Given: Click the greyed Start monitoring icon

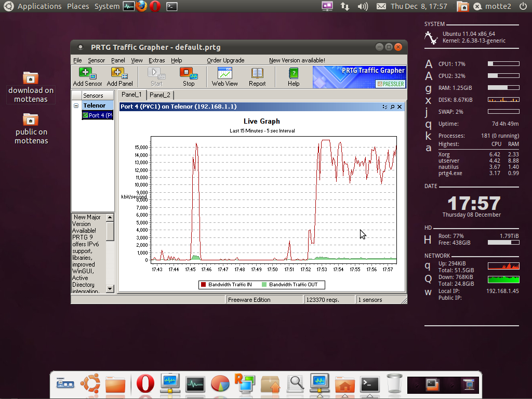Looking at the screenshot, I should tap(156, 77).
